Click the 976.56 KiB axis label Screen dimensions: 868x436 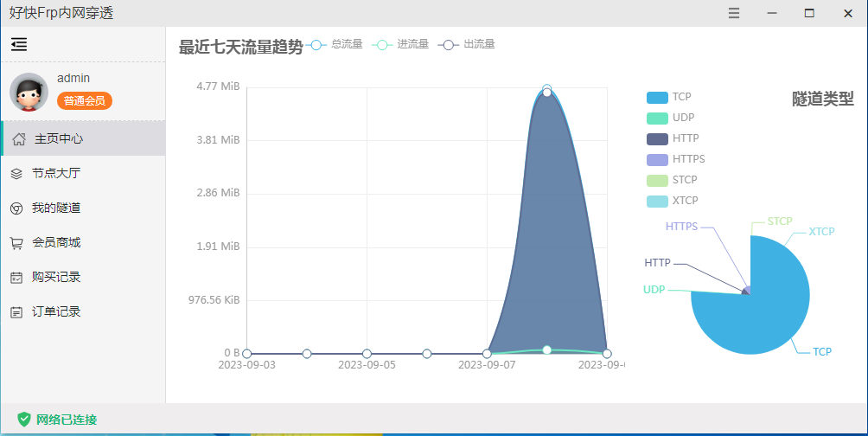[214, 300]
